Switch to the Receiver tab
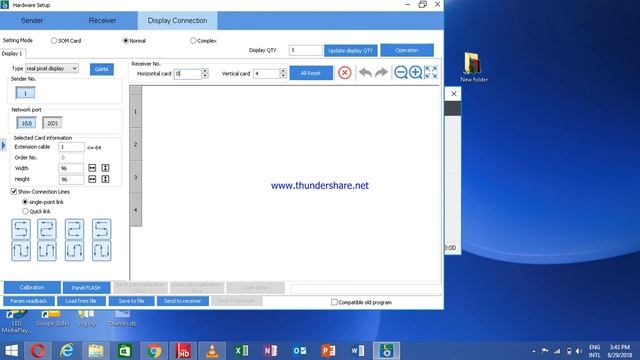The width and height of the screenshot is (640, 360). click(102, 20)
